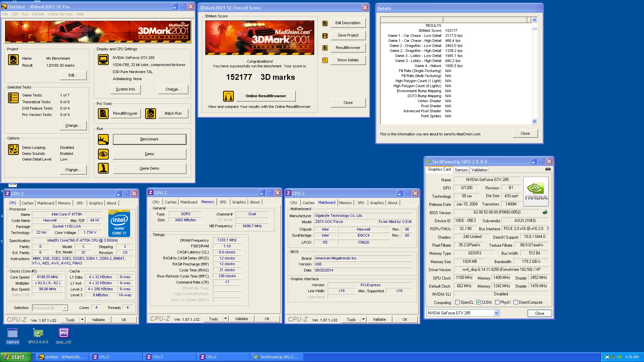The image size is (644, 362).
Task: Click the ResultBrowser icon in Overall Score window
Action: (325, 48)
